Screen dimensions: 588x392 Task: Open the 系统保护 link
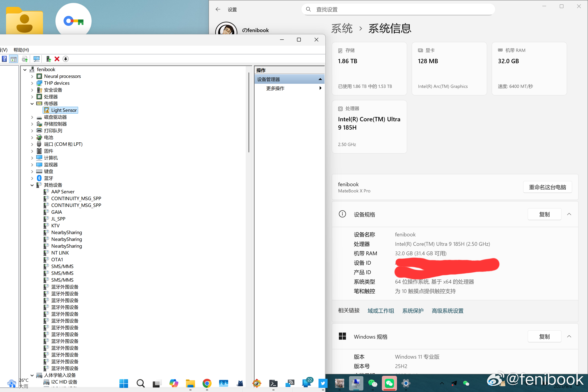[413, 311]
